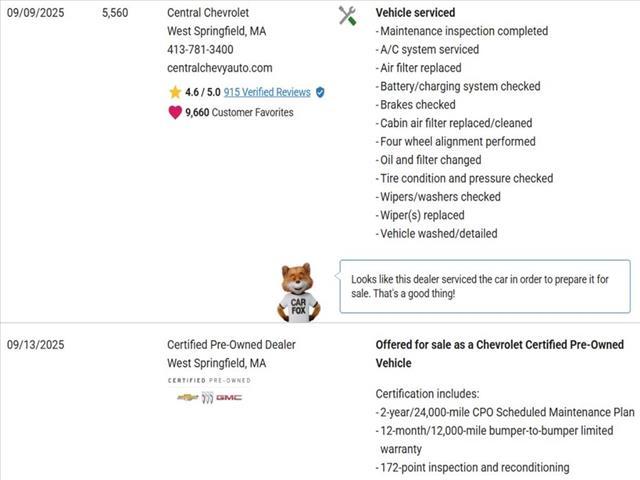
Task: Click the 09/13/2025 sale listing date
Action: click(x=35, y=345)
